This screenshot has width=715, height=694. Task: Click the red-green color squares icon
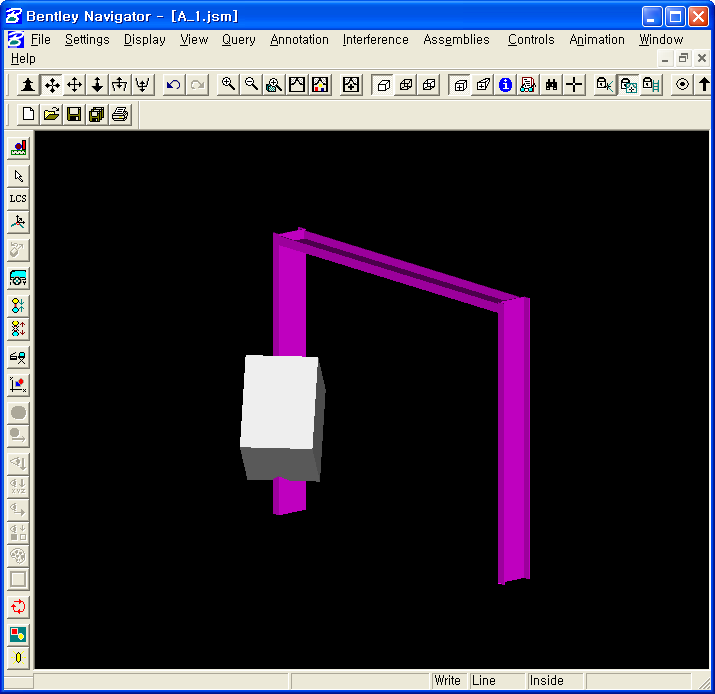(18, 634)
